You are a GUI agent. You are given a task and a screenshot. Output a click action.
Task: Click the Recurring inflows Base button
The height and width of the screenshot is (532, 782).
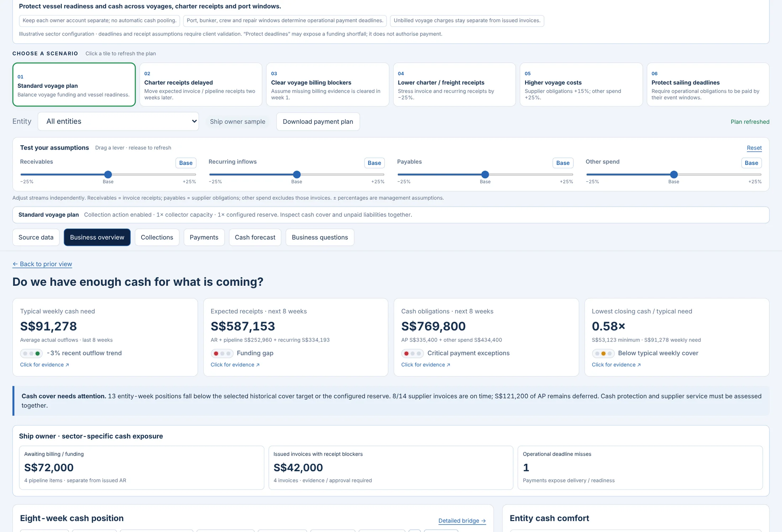[x=374, y=163]
